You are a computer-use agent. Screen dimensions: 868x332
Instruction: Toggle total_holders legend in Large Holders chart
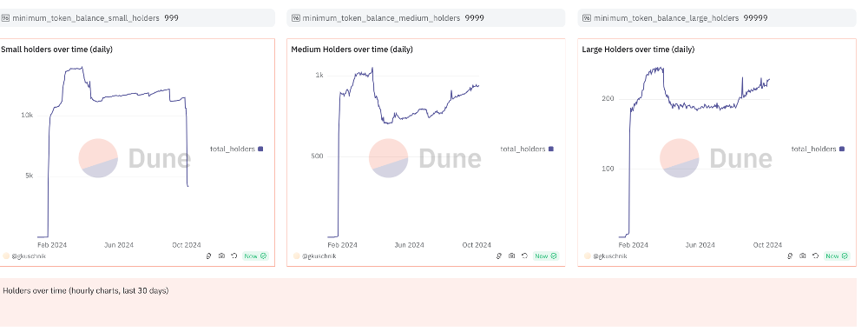coord(818,149)
